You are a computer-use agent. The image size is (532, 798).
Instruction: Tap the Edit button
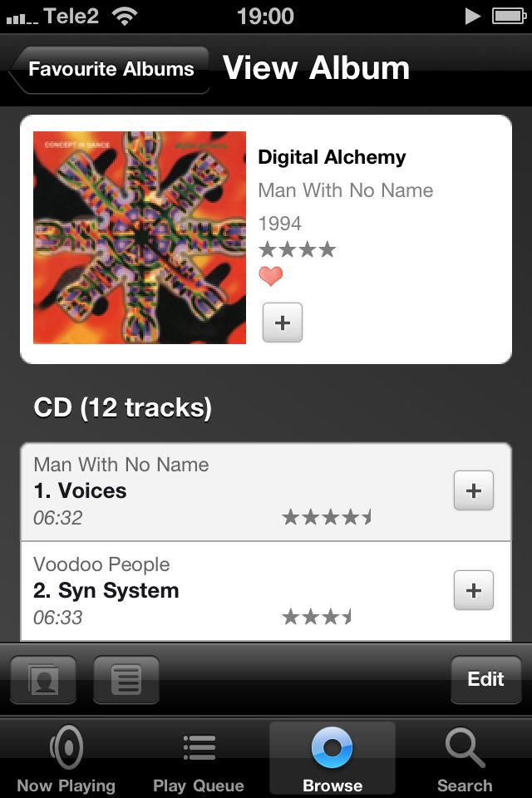point(485,679)
